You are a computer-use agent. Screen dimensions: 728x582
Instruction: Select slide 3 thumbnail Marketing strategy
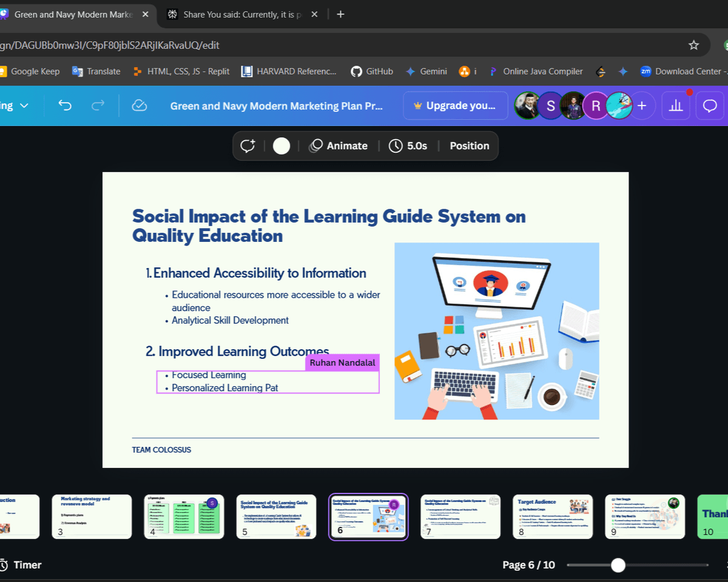pyautogui.click(x=92, y=517)
